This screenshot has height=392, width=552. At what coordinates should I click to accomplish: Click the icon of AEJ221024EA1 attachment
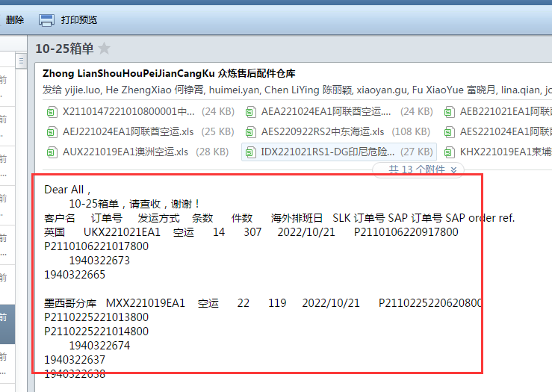pos(52,132)
